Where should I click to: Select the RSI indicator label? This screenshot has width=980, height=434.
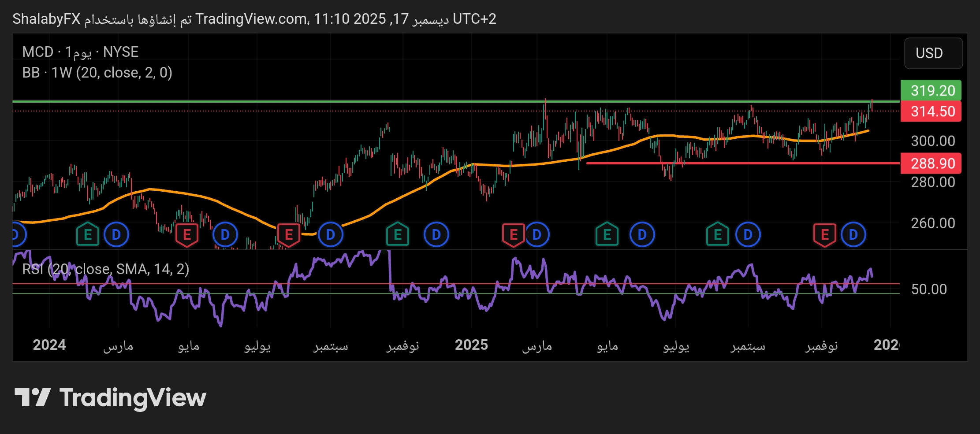(106, 269)
